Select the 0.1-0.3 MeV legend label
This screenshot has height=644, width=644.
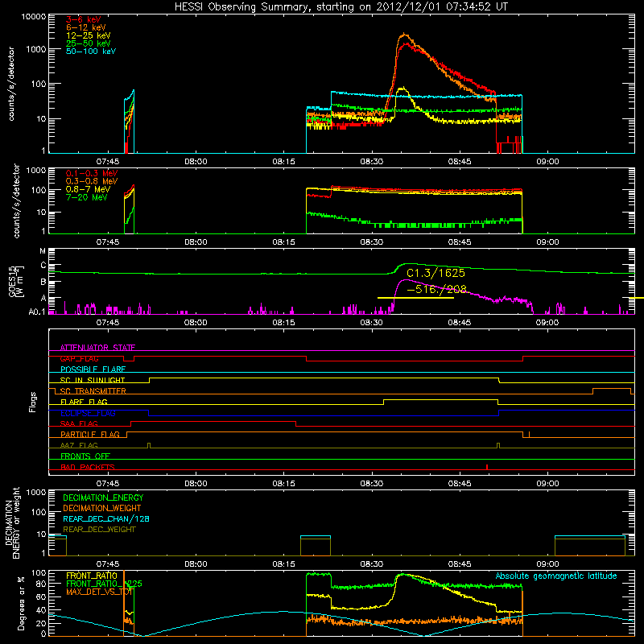pos(92,173)
